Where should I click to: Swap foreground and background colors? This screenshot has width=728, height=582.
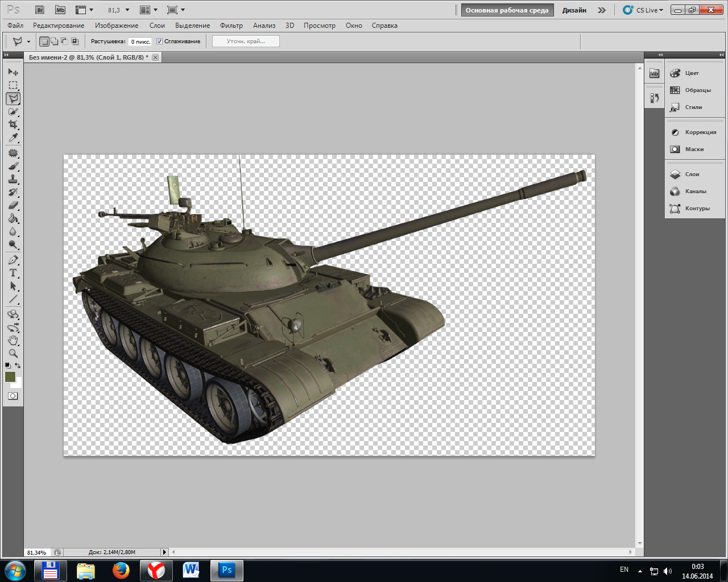coord(18,365)
